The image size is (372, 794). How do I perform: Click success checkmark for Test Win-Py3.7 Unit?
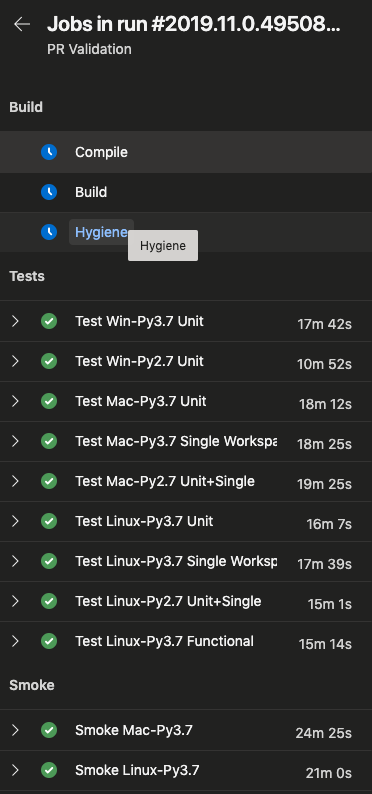point(49,321)
